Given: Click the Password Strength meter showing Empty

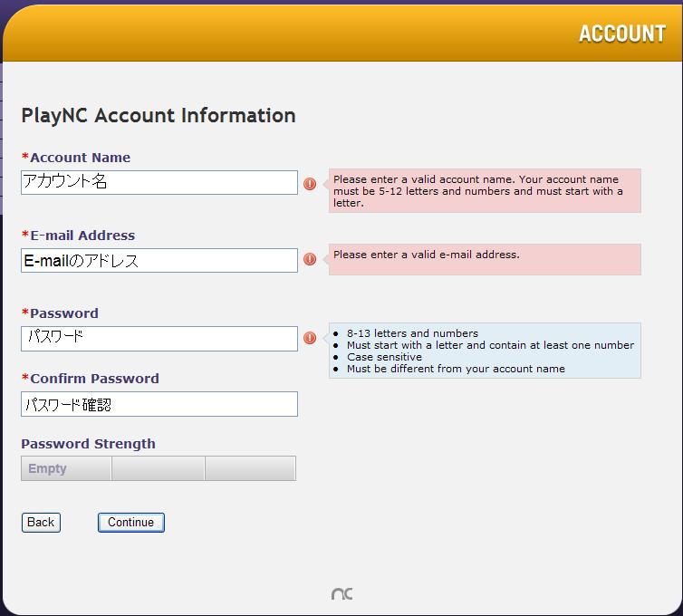Looking at the screenshot, I should [159, 468].
